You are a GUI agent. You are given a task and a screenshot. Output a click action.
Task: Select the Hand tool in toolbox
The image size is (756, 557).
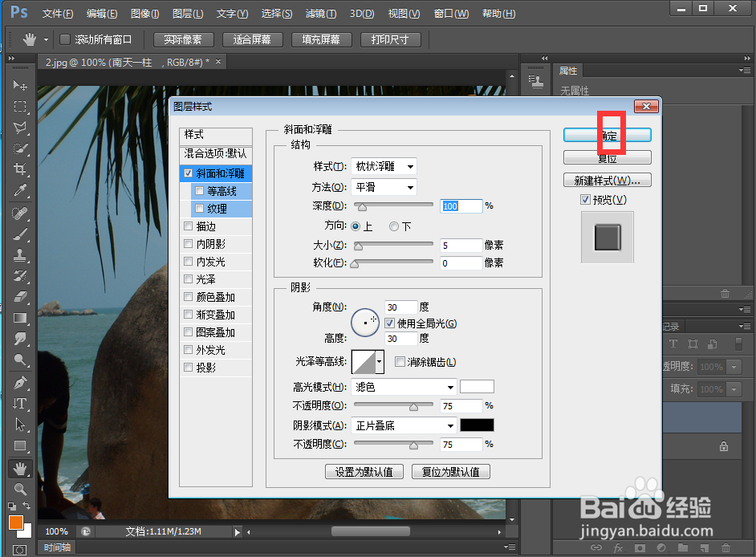(20, 468)
